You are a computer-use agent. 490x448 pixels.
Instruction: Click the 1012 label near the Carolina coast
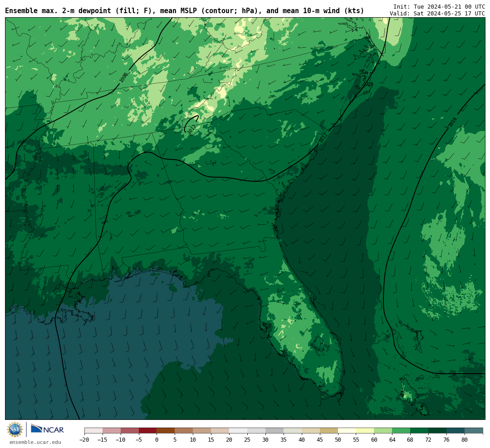tap(323, 138)
